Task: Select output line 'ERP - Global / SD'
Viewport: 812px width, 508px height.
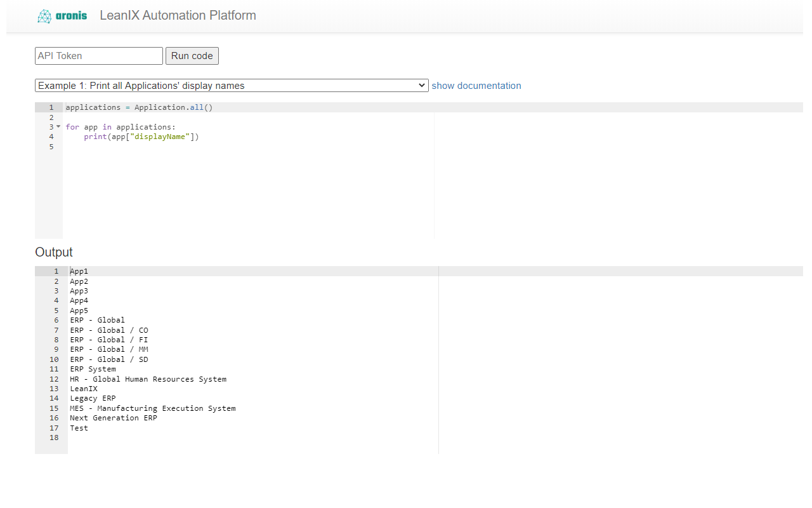Action: pyautogui.click(x=109, y=359)
